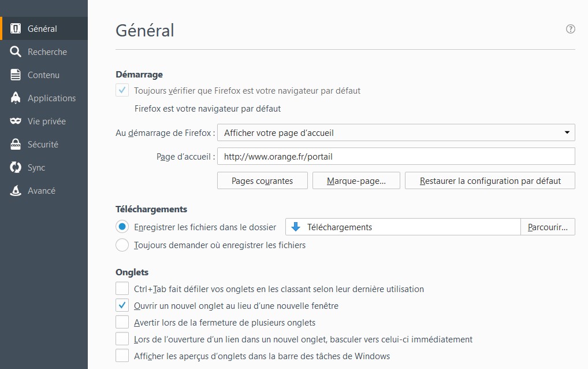588x369 pixels.
Task: Enable Ctrl+Tab tab cycling by usage
Action: click(122, 289)
